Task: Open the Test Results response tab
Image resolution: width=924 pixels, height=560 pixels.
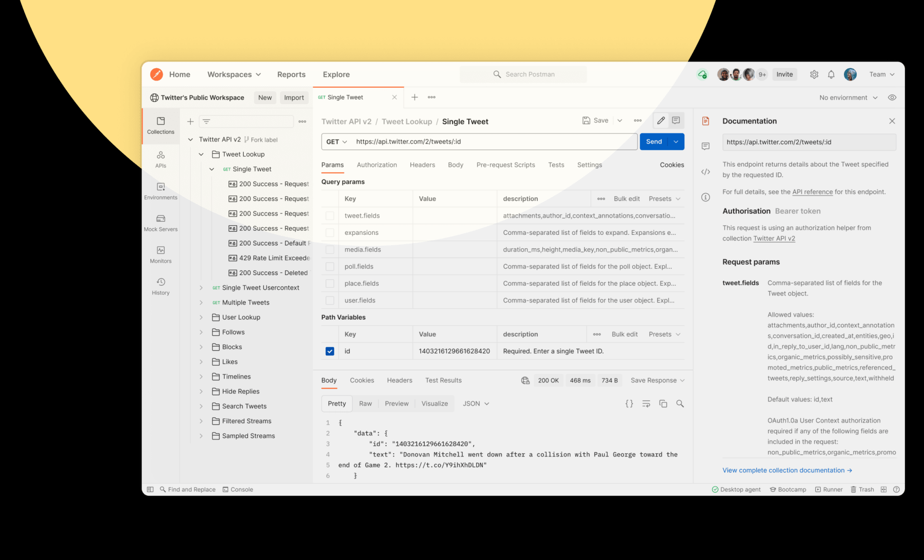Action: 443,381
